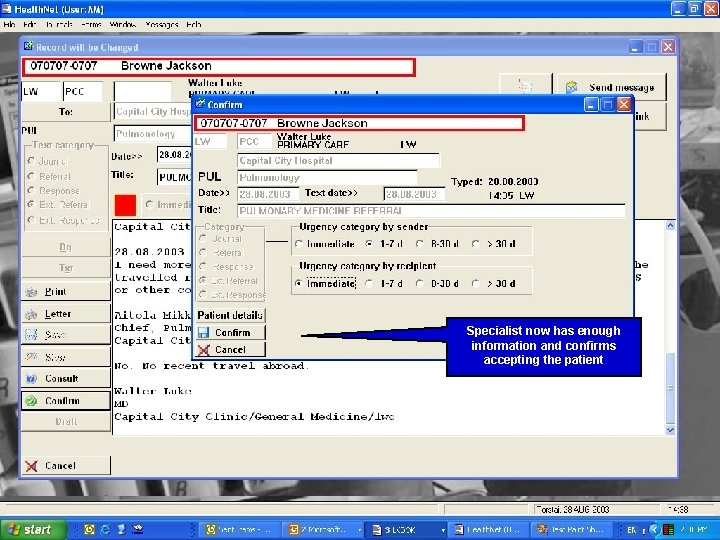Click scroll down arrow of message text

670,430
